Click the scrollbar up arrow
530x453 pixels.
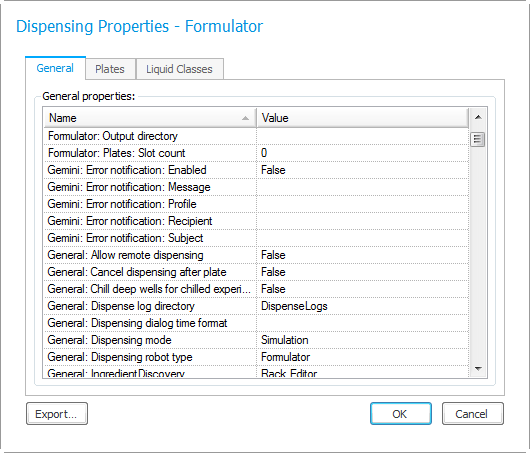[x=478, y=117]
